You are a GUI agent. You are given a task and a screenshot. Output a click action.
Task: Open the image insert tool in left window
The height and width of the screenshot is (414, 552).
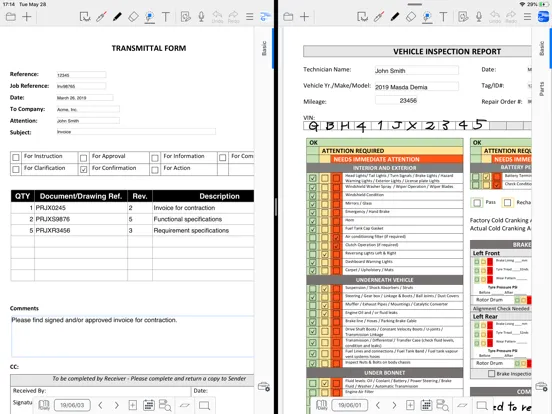[x=186, y=17]
